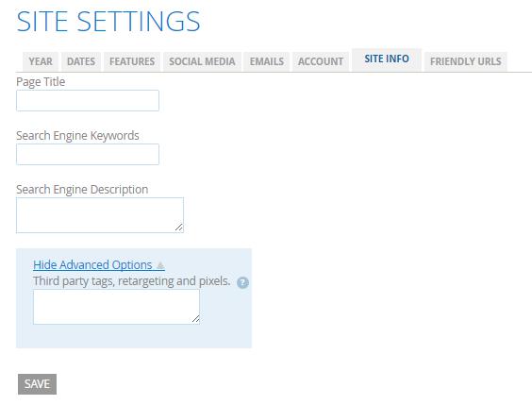Select the Site Info tab

click(387, 59)
